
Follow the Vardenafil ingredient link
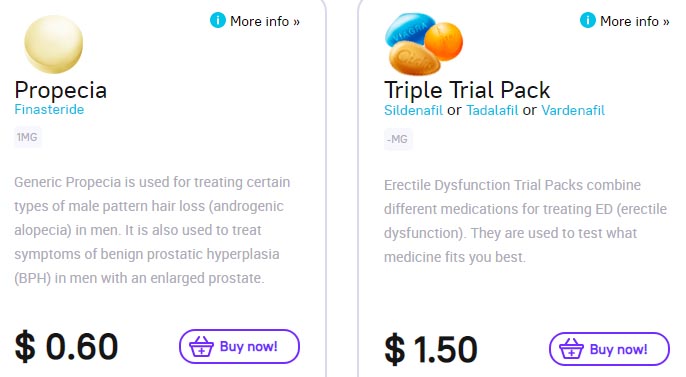573,110
